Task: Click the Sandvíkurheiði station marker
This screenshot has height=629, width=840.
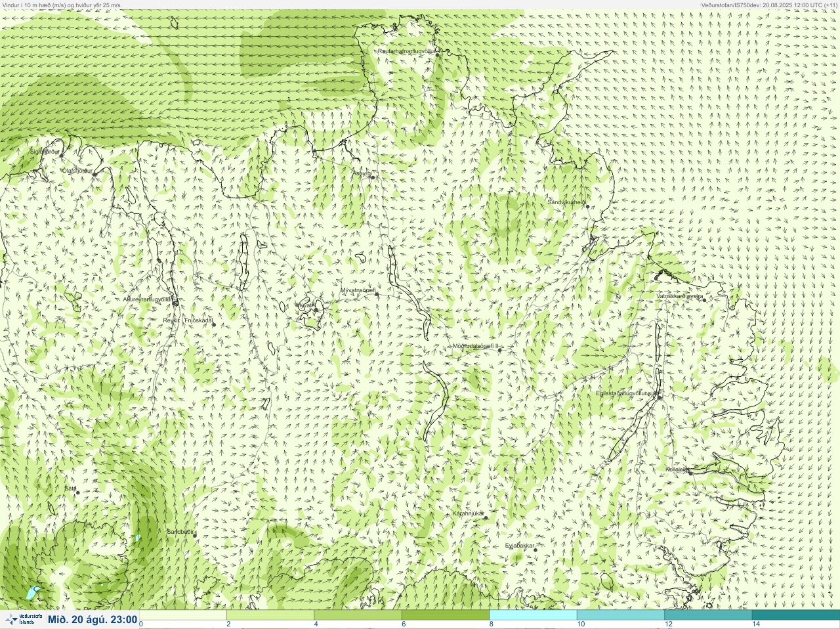Action: coord(587,207)
